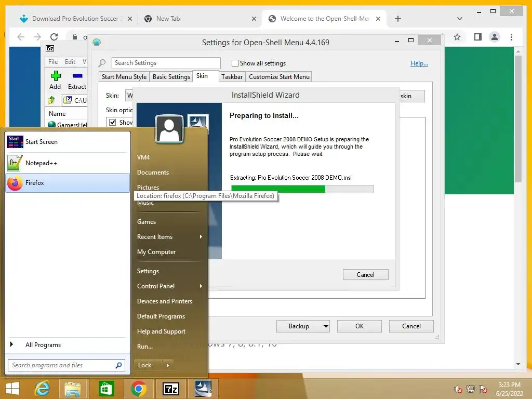
Task: Open My Computer from Start menu
Action: point(156,252)
